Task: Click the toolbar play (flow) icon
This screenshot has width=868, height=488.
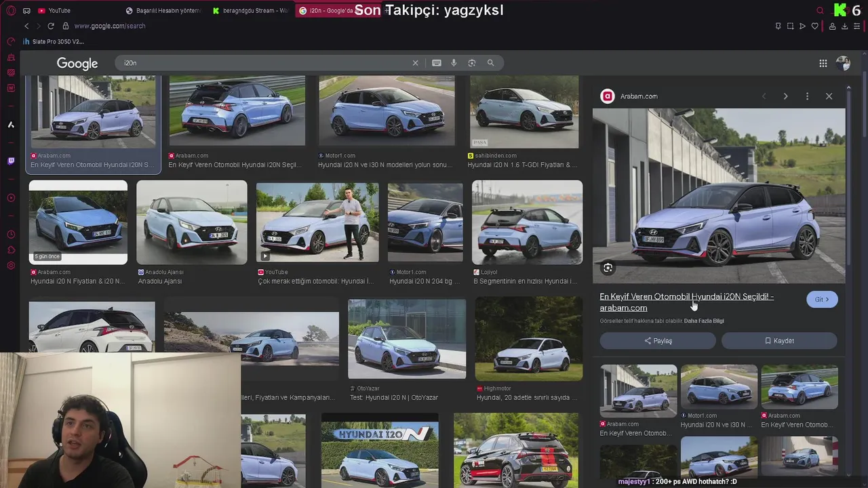Action: (802, 26)
